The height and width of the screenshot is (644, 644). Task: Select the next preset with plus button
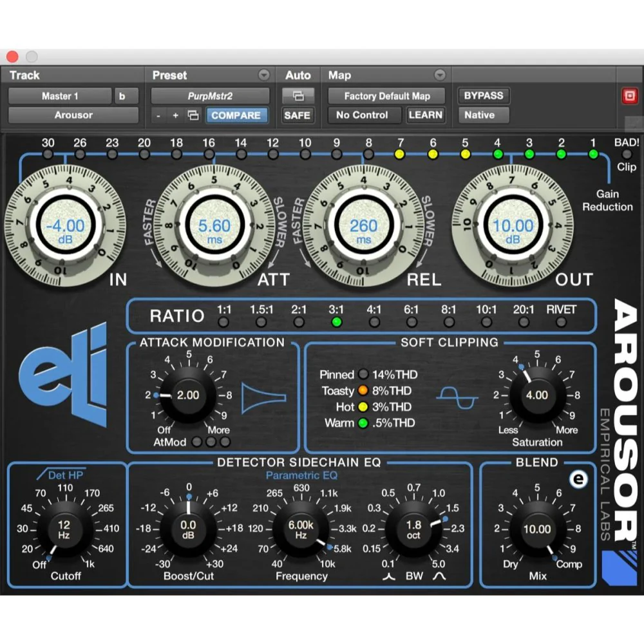[x=176, y=115]
